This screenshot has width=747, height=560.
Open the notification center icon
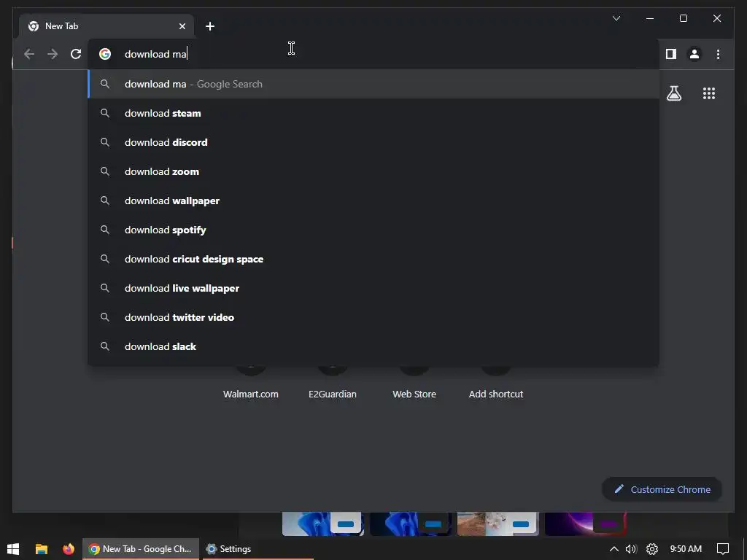tap(723, 548)
